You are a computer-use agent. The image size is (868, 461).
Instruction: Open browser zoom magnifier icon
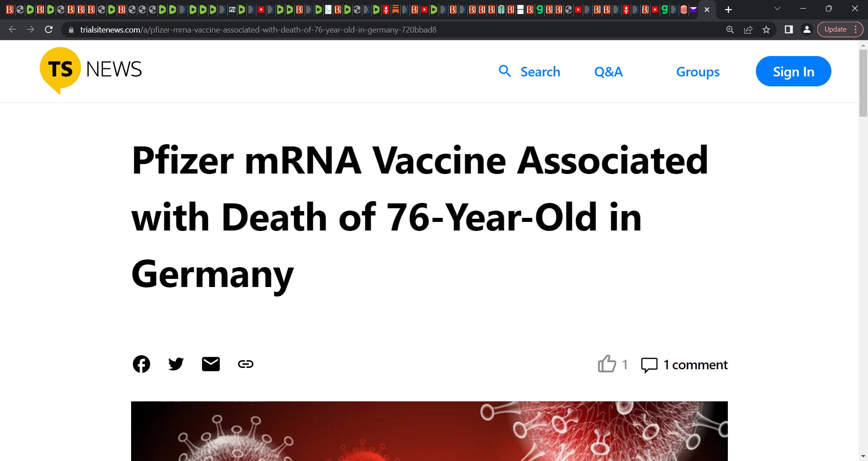730,30
